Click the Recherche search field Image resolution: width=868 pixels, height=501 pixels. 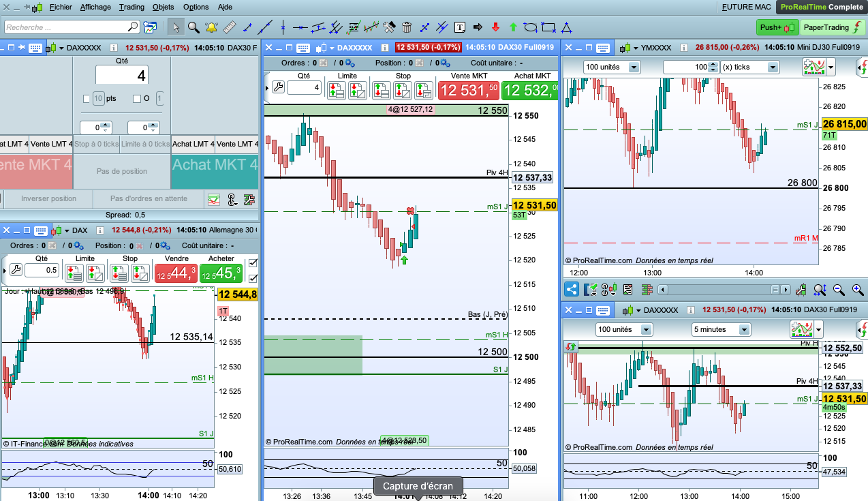tap(72, 27)
